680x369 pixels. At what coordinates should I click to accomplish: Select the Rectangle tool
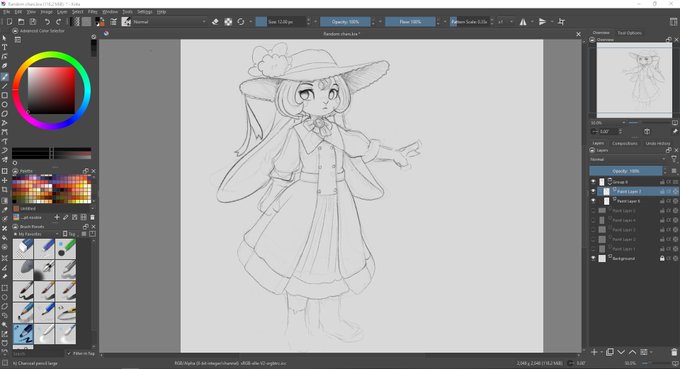[4, 95]
